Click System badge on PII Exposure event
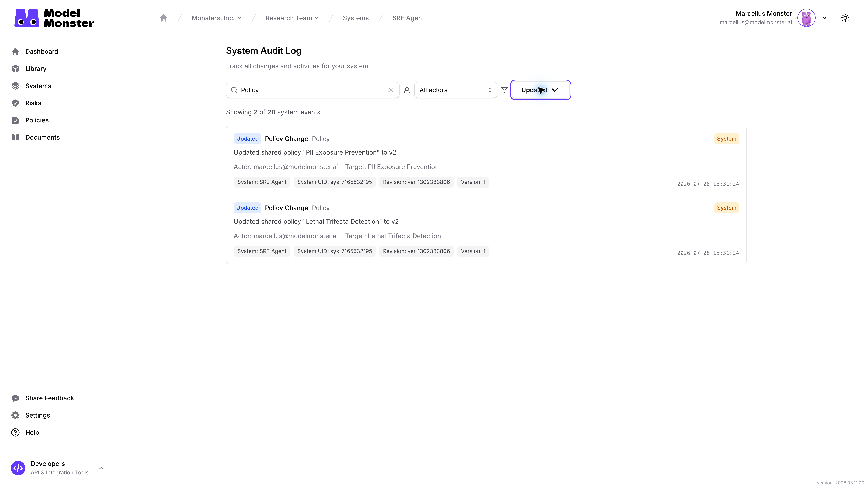 [x=726, y=139]
